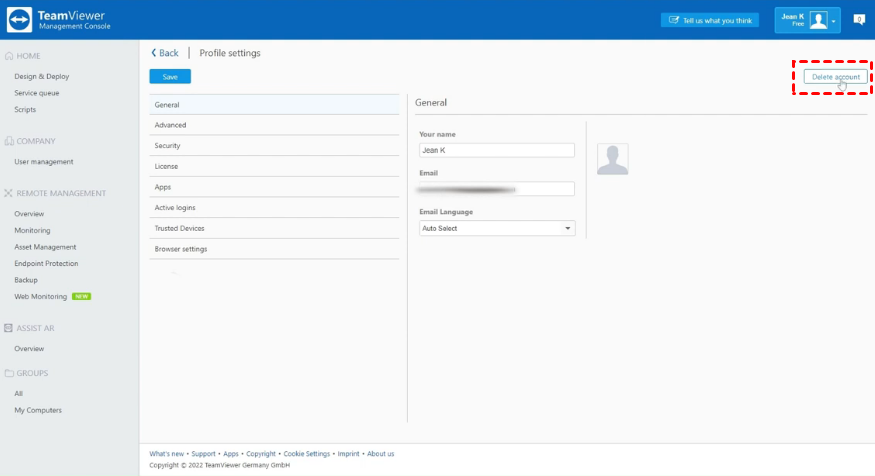
Task: Click the Company section icon
Action: (x=9, y=141)
